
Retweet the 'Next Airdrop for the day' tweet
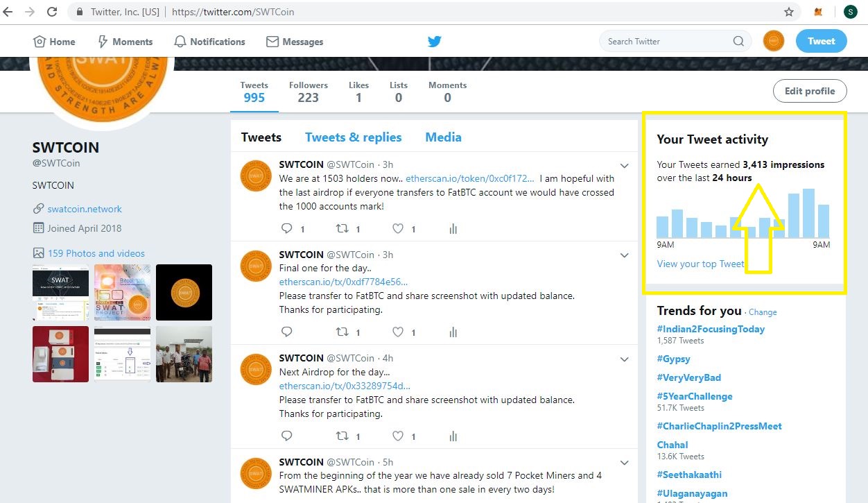[342, 436]
